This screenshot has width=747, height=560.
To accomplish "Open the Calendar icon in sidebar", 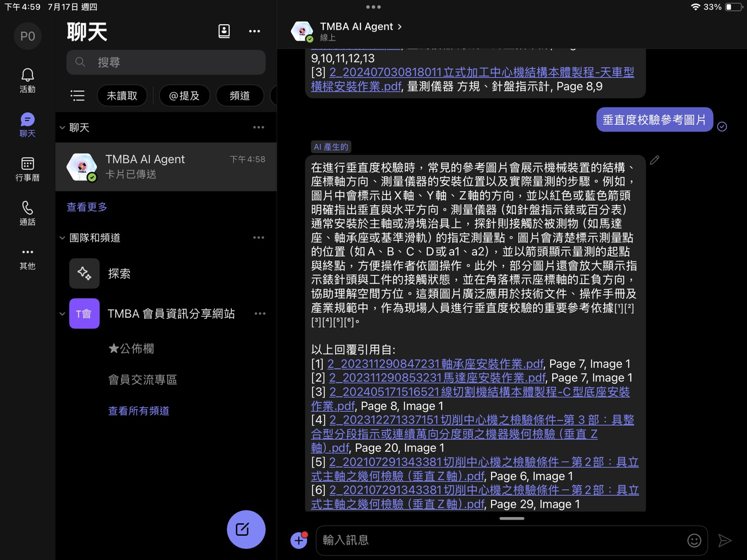I will click(27, 169).
